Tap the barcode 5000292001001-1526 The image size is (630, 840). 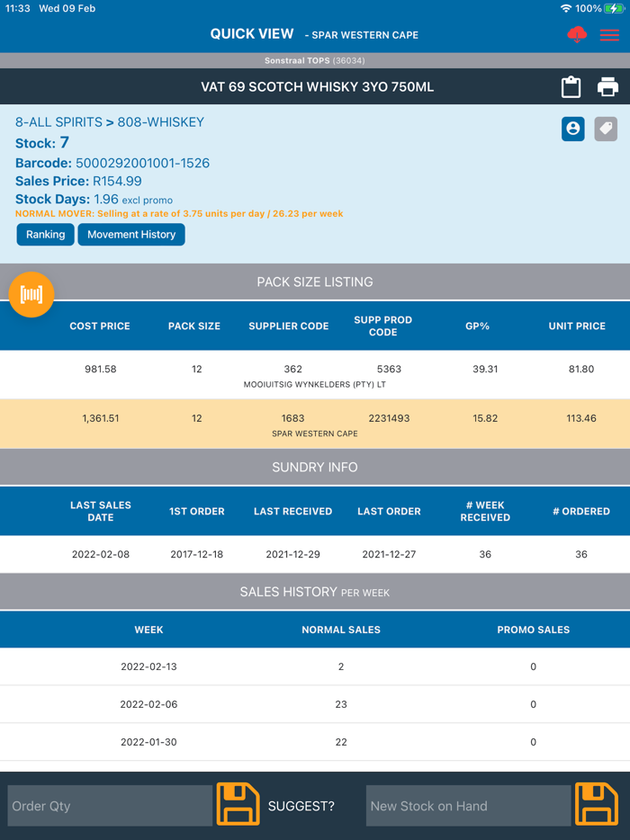coord(142,163)
